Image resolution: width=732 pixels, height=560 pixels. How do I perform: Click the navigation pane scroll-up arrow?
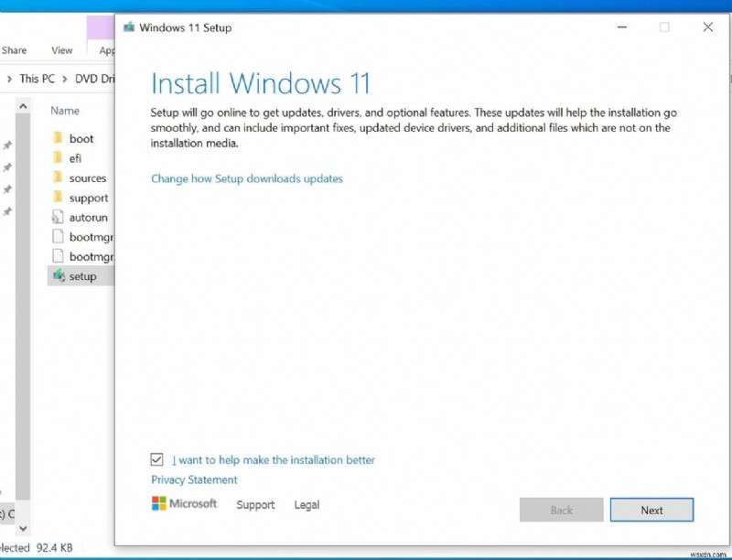pos(23,104)
